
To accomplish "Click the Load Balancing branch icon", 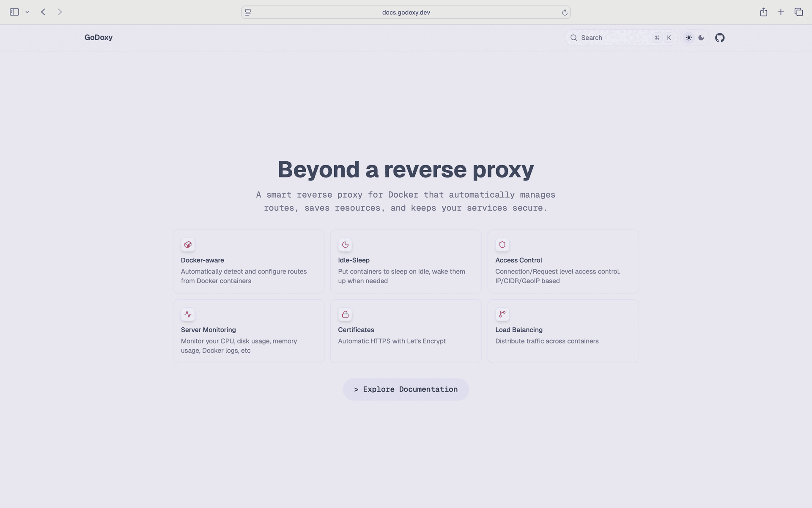I will coord(502,314).
